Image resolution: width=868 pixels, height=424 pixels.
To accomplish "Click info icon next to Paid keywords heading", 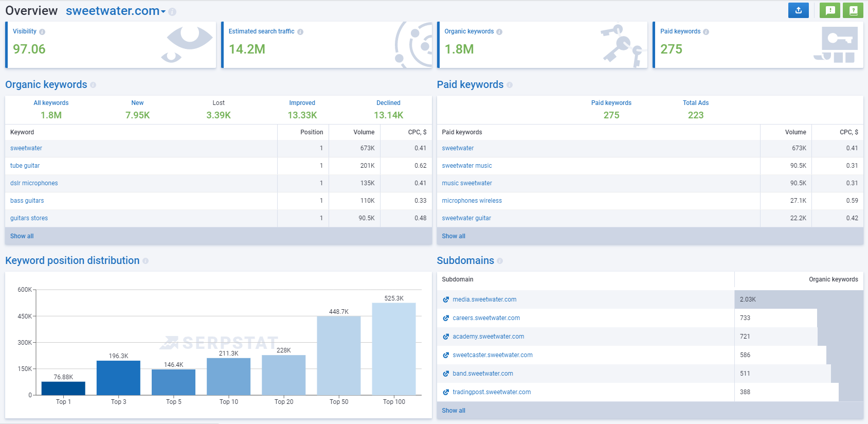I will (x=510, y=85).
